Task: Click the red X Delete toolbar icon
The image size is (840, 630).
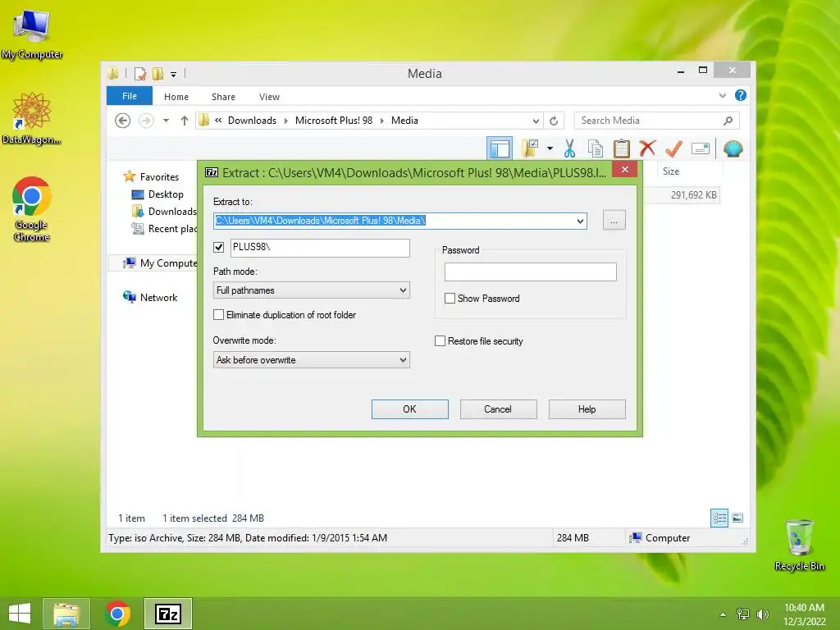Action: tap(648, 148)
